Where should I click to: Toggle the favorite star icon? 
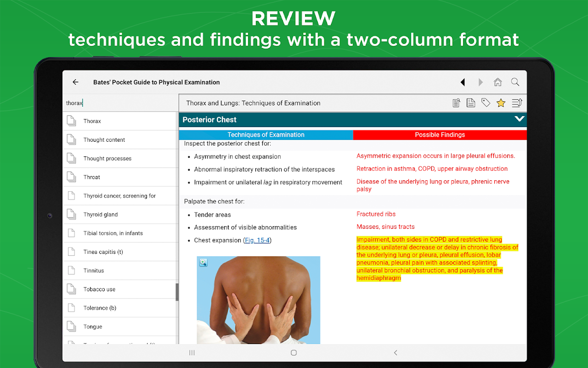click(501, 103)
